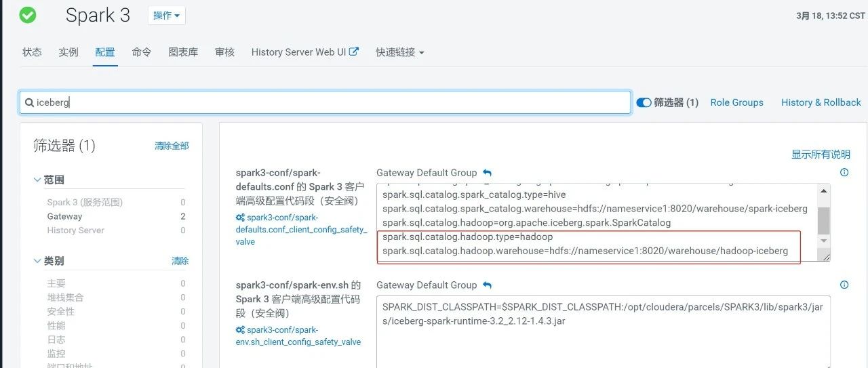
Task: Open the 操作 dropdown button
Action: coord(166,16)
